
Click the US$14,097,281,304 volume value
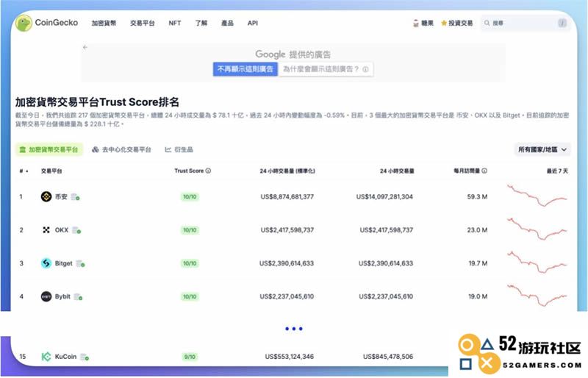click(x=384, y=196)
